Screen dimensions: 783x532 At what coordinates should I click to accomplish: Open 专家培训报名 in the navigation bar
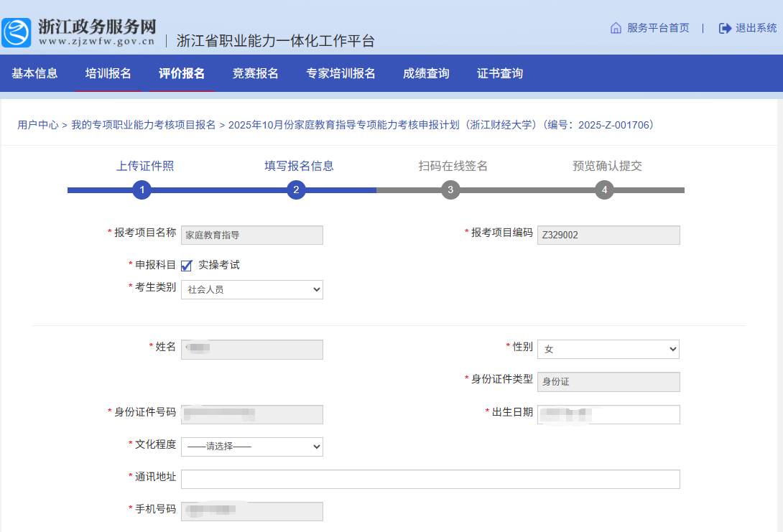coord(340,73)
